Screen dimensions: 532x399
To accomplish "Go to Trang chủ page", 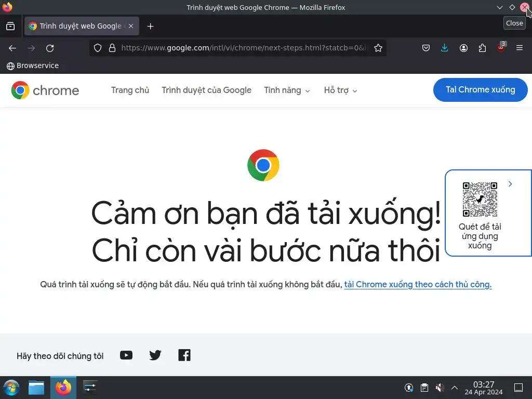I will [x=130, y=90].
